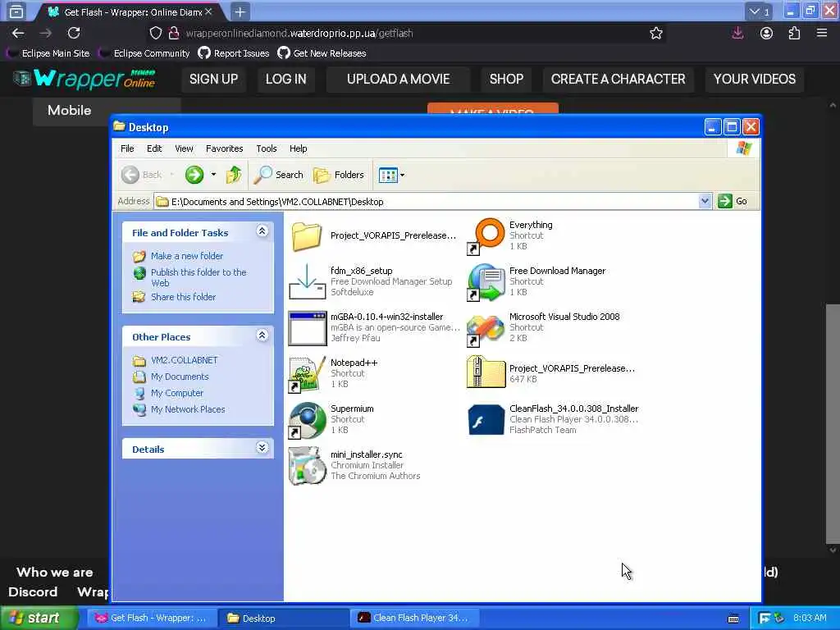Bookmark this page with the star icon
840x630 pixels.
click(655, 33)
